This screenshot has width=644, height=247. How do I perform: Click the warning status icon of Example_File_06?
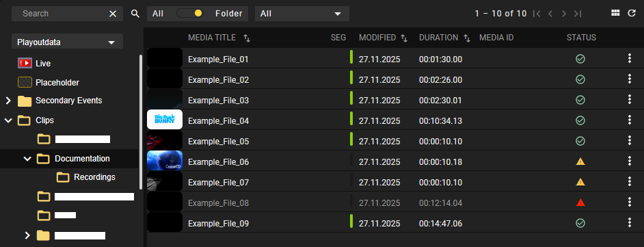click(x=580, y=161)
